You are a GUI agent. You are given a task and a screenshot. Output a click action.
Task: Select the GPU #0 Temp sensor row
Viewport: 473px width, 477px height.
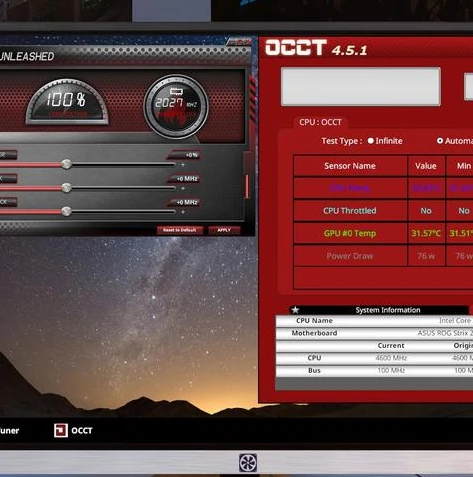tap(383, 233)
